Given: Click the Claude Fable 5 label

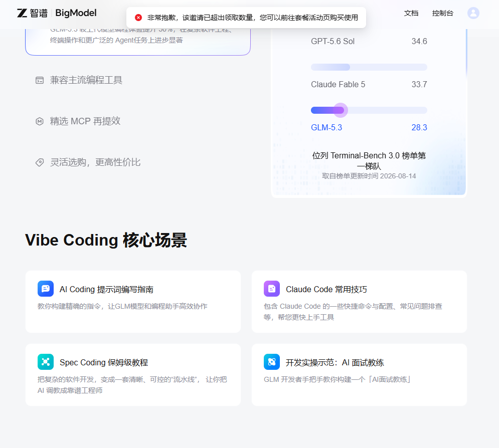Looking at the screenshot, I should tap(338, 84).
